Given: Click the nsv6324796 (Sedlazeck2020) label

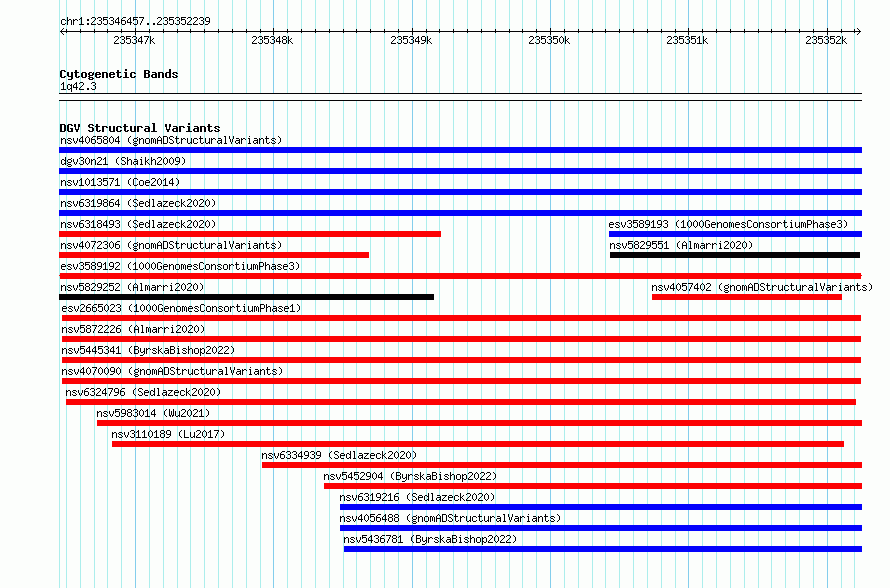Looking at the screenshot, I should (143, 392).
